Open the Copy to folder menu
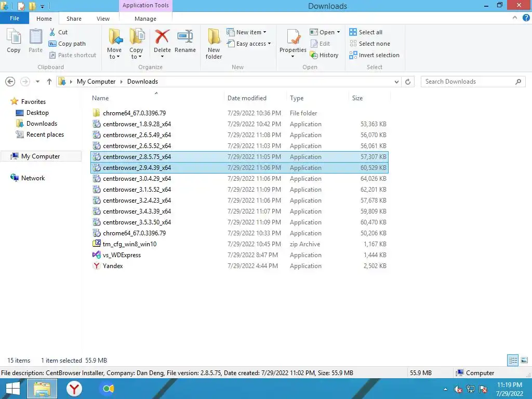This screenshot has height=399, width=532. click(x=136, y=44)
